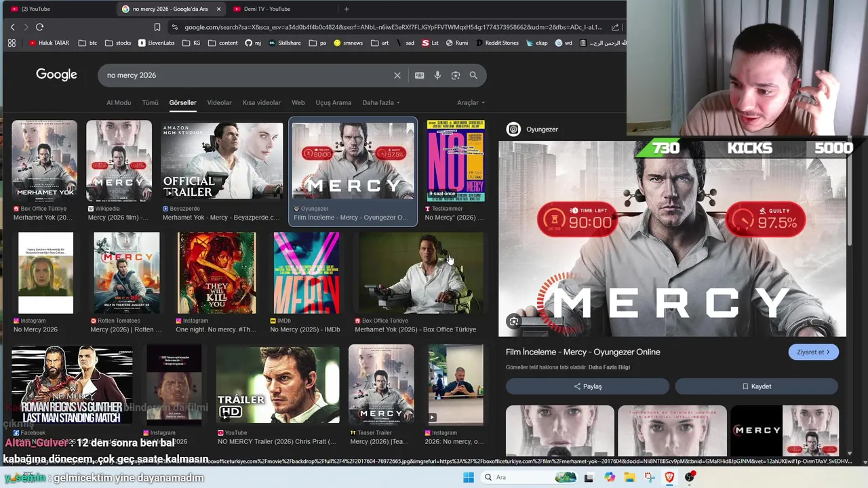The width and height of the screenshot is (868, 488).
Task: Click Lens search icon on Mercy preview image
Action: point(514,322)
